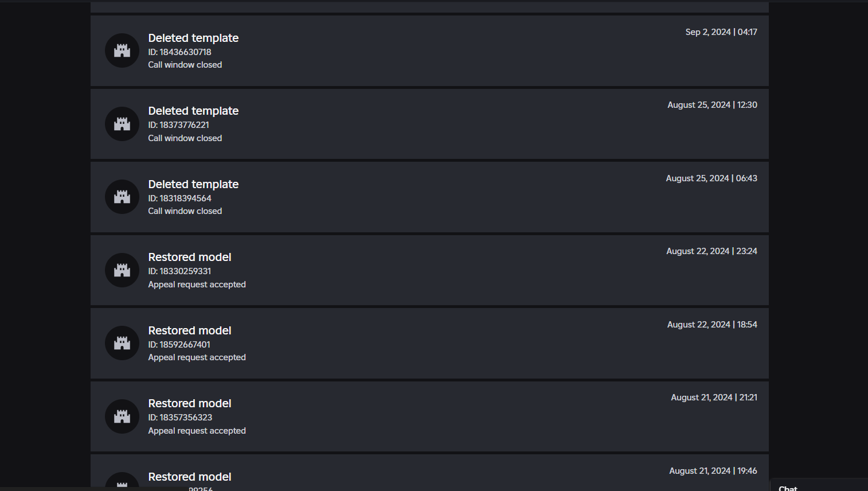Click the castle icon for template ID 18318394564
868x491 pixels.
[x=122, y=196]
